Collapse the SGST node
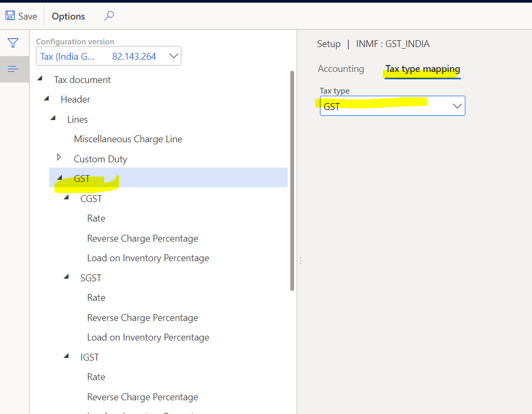 coord(66,276)
